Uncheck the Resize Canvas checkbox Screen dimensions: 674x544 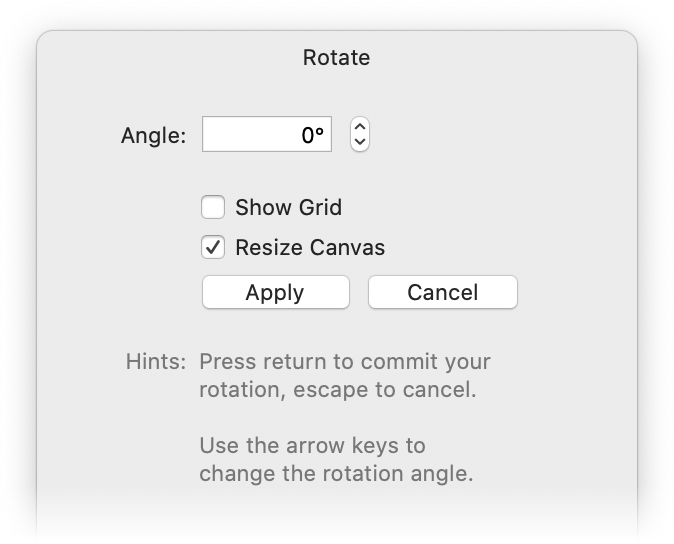tap(213, 247)
